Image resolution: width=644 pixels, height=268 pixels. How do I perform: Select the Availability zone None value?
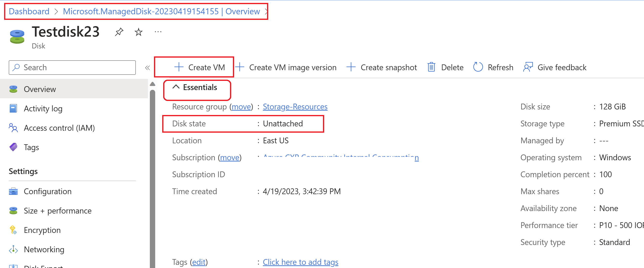tap(608, 208)
